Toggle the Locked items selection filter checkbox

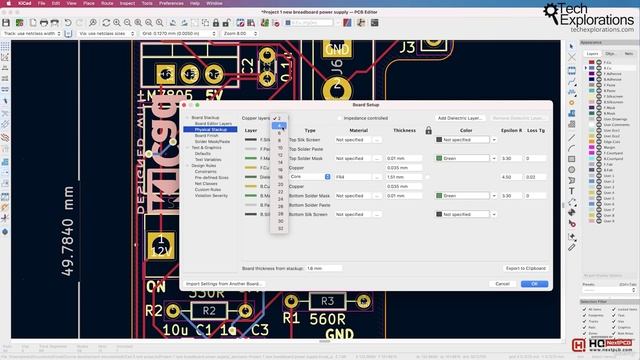[x=613, y=309]
